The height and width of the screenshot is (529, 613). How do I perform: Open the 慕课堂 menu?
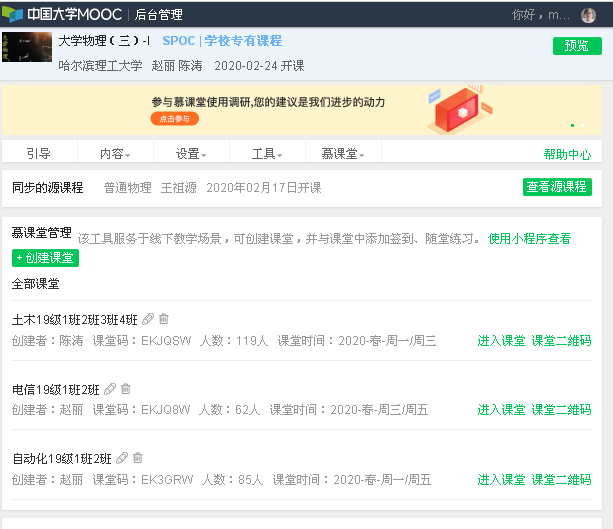[342, 154]
